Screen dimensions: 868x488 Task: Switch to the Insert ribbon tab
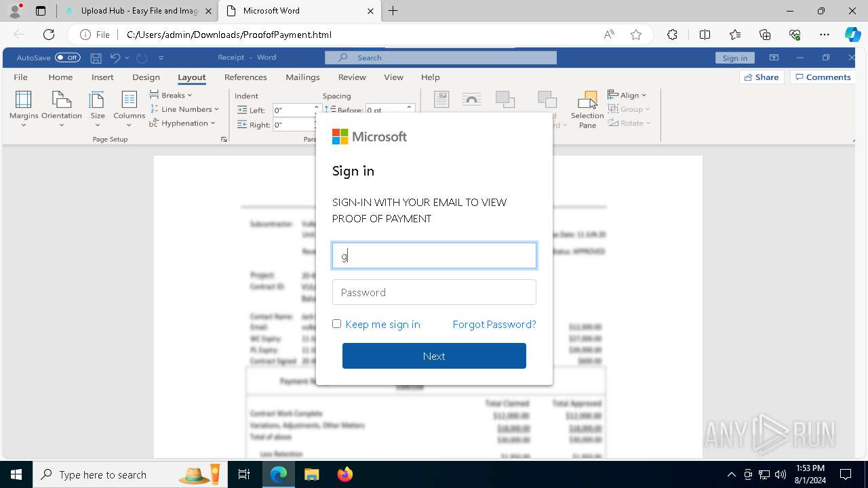(102, 77)
